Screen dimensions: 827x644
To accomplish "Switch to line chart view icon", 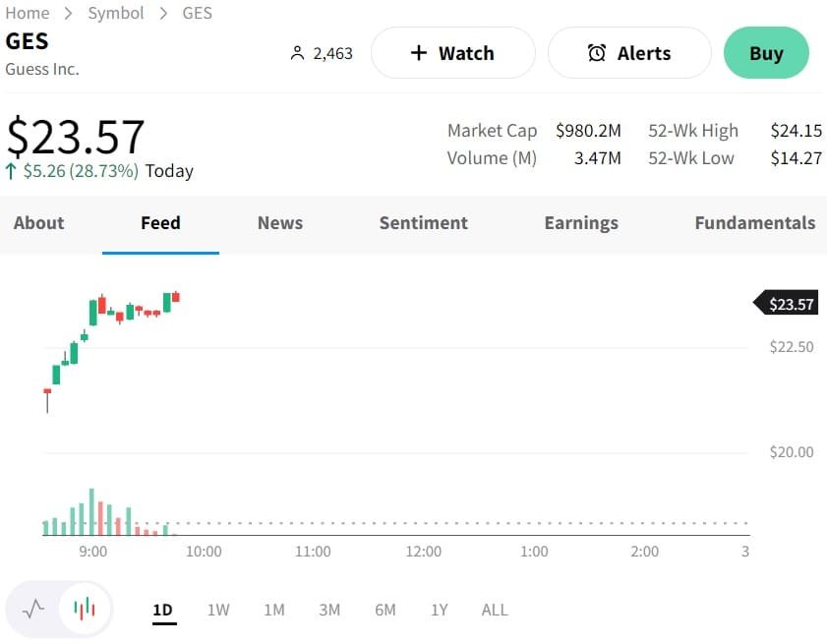I will (x=33, y=609).
